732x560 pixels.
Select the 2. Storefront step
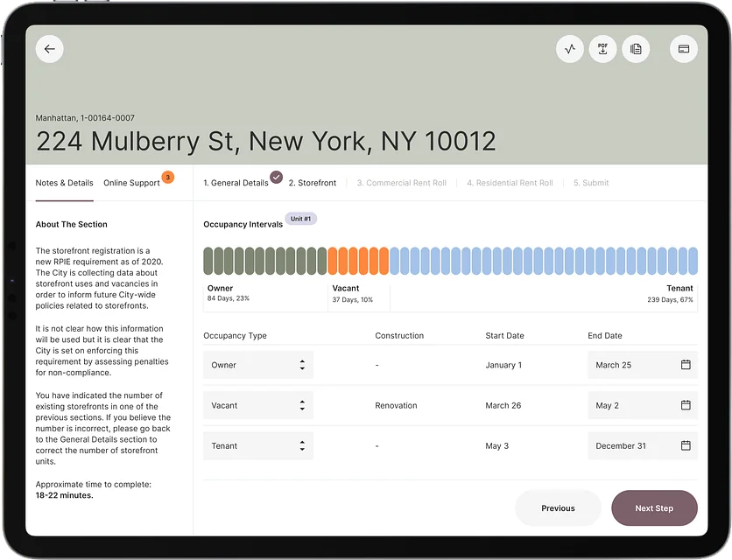pos(313,183)
